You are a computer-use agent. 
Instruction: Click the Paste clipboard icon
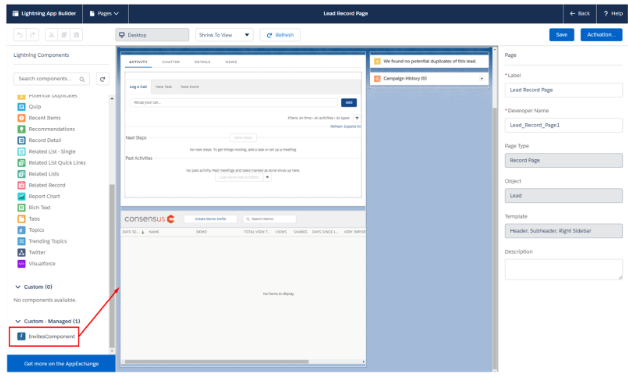pos(76,35)
